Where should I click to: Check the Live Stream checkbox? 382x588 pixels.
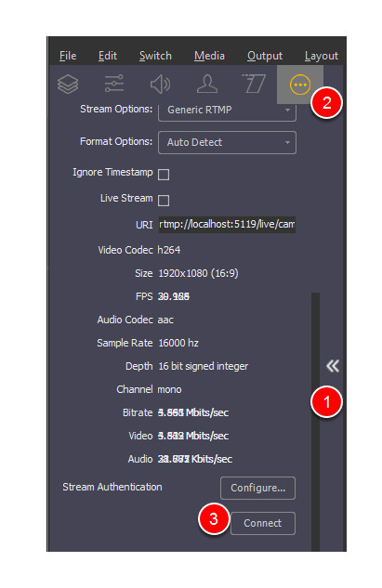(x=164, y=201)
